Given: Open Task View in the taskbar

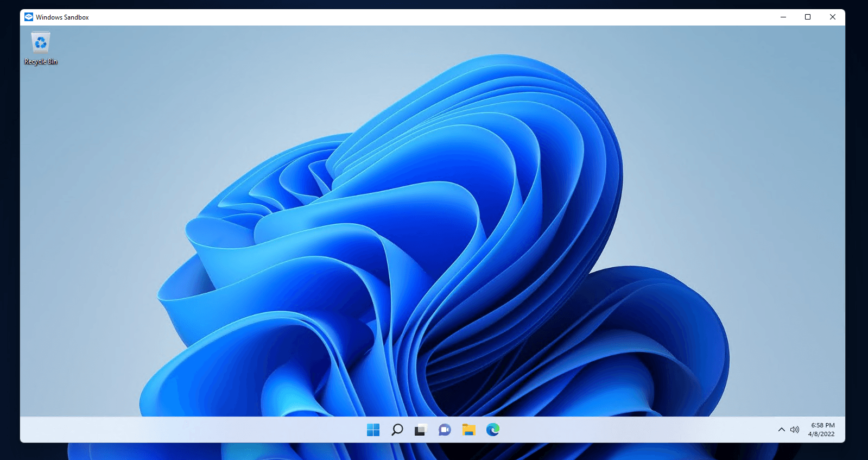Looking at the screenshot, I should pos(421,430).
